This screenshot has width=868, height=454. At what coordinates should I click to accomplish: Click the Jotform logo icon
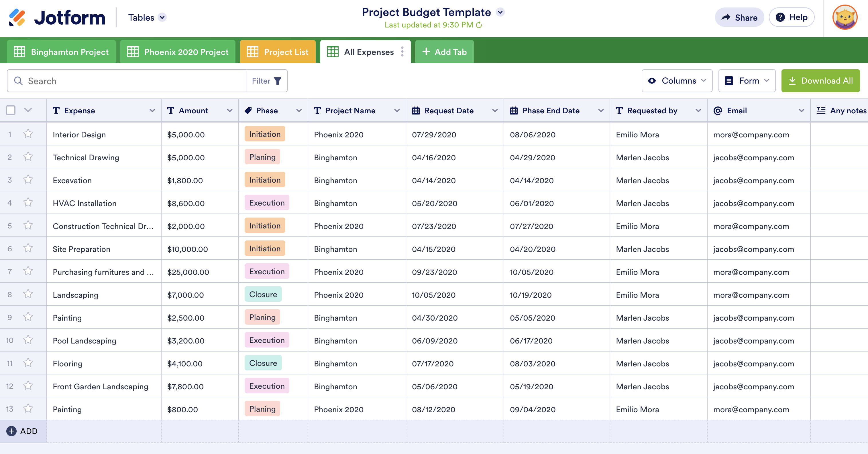point(17,17)
